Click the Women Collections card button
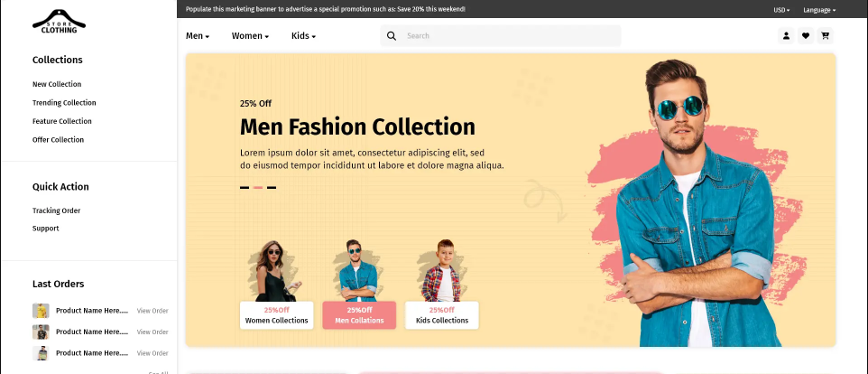Viewport: 868px width, 374px height. [x=277, y=315]
